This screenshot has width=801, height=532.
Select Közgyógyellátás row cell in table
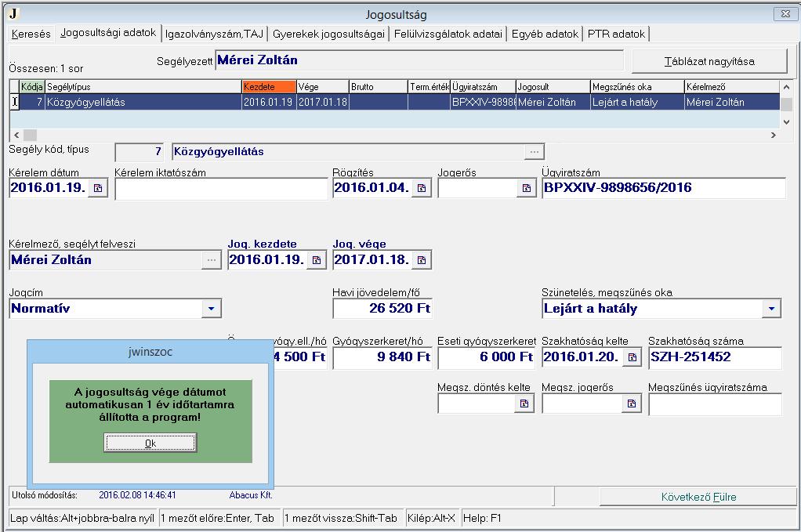click(x=143, y=102)
